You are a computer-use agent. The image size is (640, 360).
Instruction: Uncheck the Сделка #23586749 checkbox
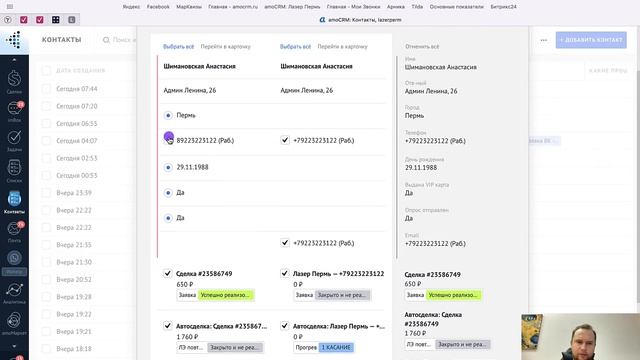168,273
